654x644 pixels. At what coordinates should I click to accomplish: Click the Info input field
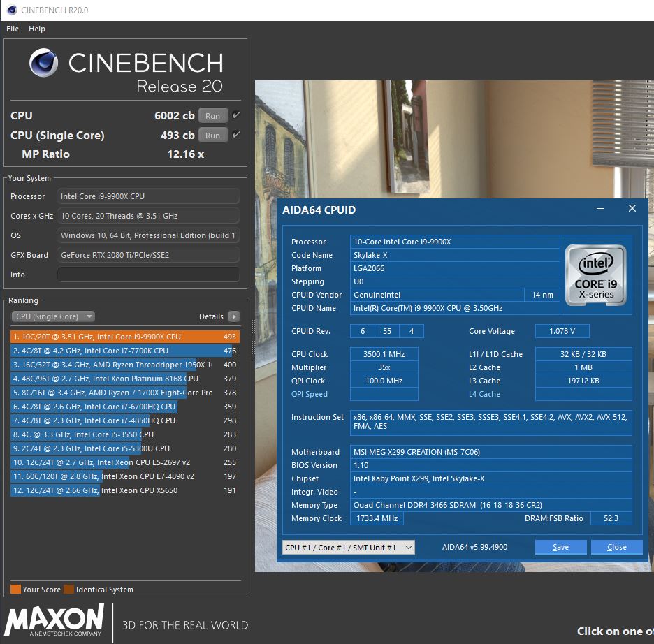pyautogui.click(x=149, y=275)
